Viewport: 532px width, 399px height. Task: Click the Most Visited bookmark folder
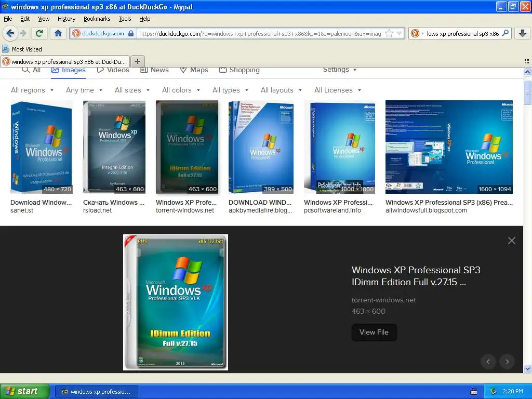[22, 49]
